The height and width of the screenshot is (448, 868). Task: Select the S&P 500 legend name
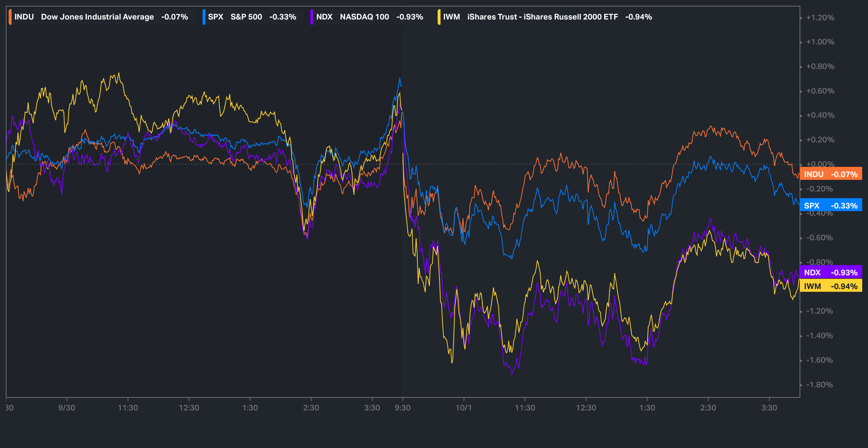click(246, 17)
